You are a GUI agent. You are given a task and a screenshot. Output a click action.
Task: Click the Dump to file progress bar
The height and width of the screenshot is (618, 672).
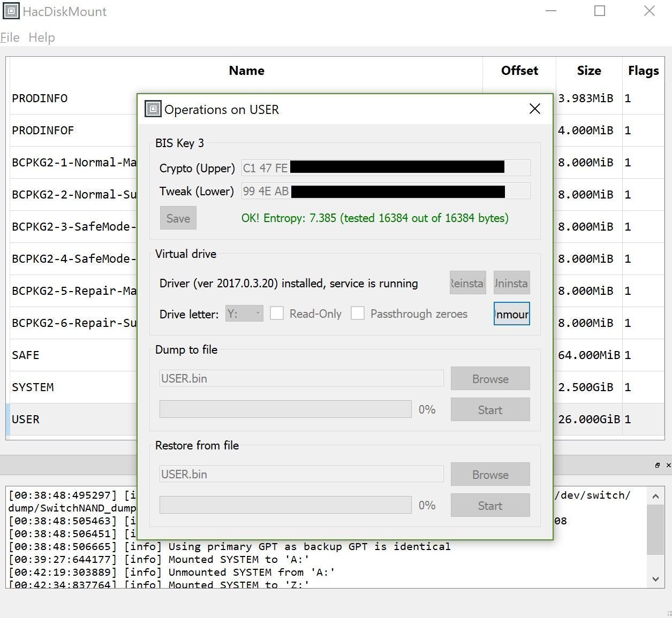click(285, 409)
